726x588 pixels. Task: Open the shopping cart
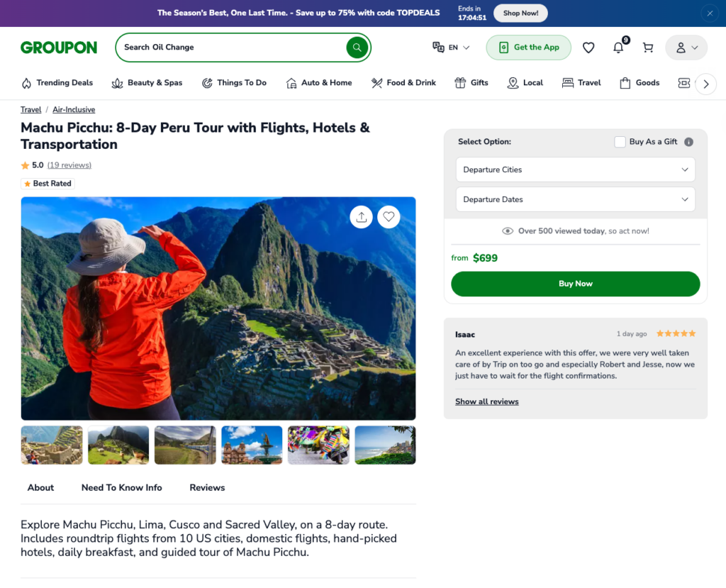point(648,48)
